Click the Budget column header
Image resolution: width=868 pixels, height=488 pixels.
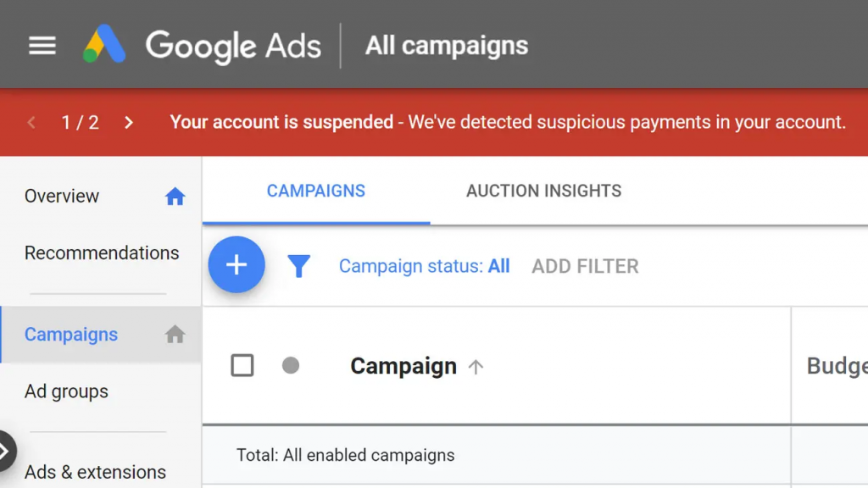[837, 366]
